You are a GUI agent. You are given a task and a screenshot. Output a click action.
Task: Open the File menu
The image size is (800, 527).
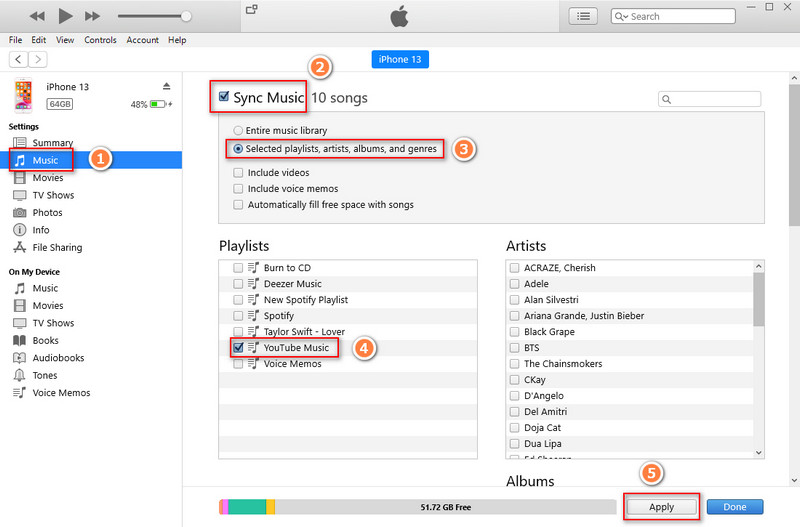tap(15, 40)
